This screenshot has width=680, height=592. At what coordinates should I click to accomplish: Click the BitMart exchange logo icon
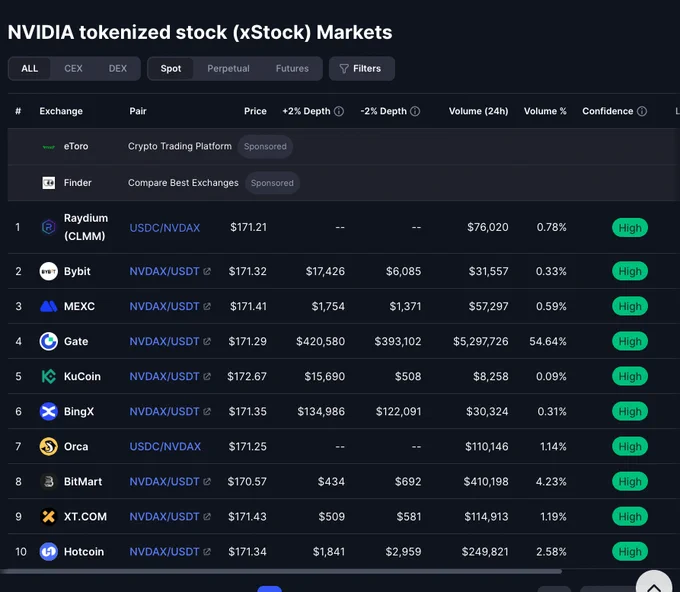pos(49,481)
